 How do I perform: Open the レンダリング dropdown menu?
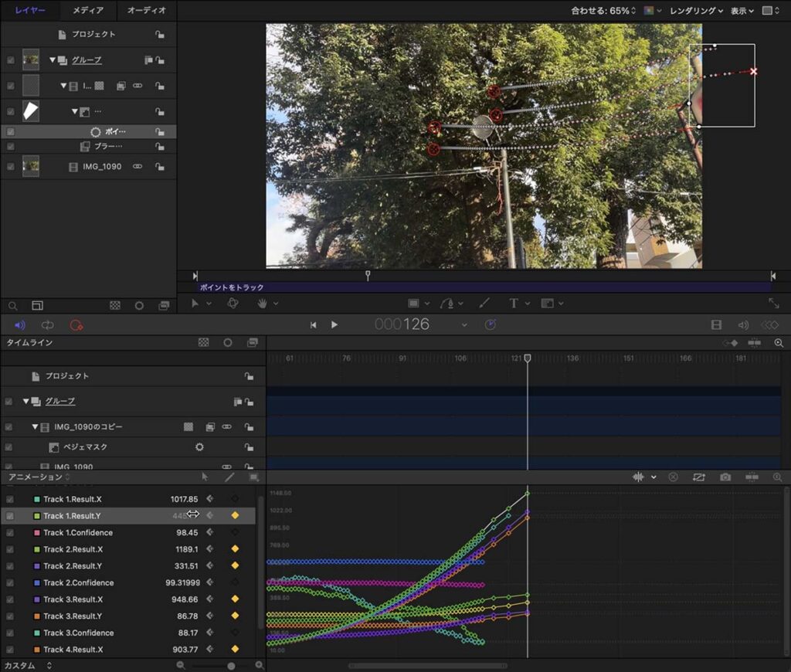696,11
